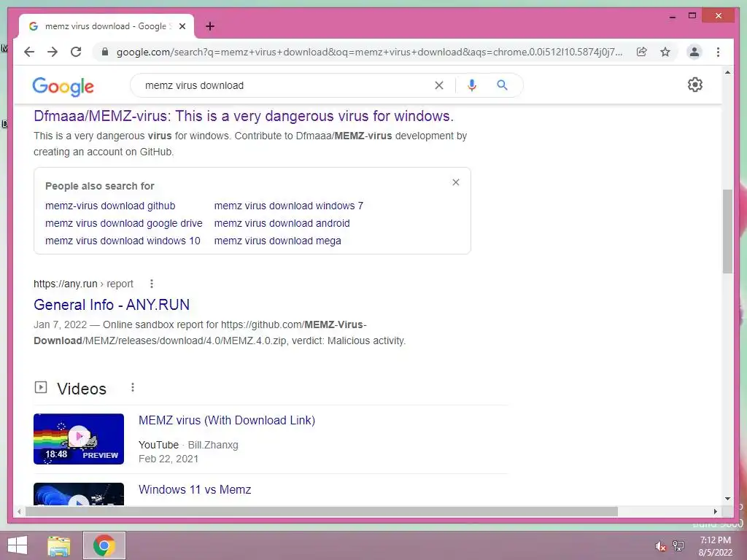Viewport: 747px width, 560px height.
Task: Reload the current page
Action: 76,52
